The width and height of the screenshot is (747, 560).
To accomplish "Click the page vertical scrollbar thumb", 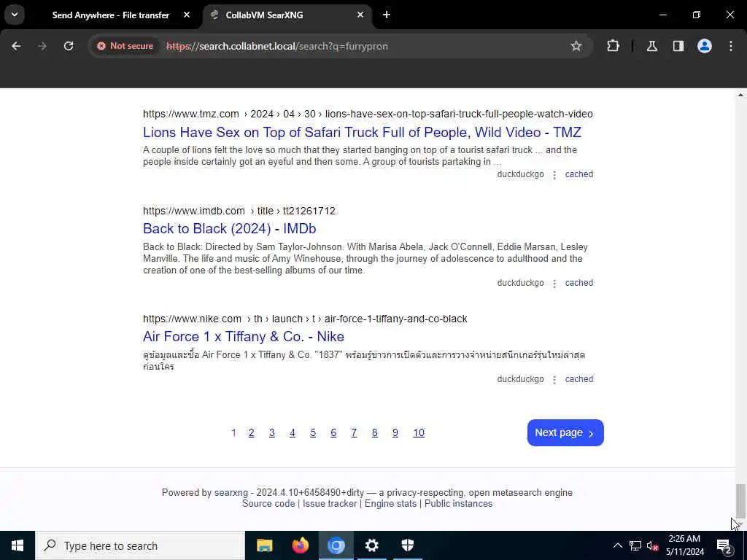I will pos(740,500).
